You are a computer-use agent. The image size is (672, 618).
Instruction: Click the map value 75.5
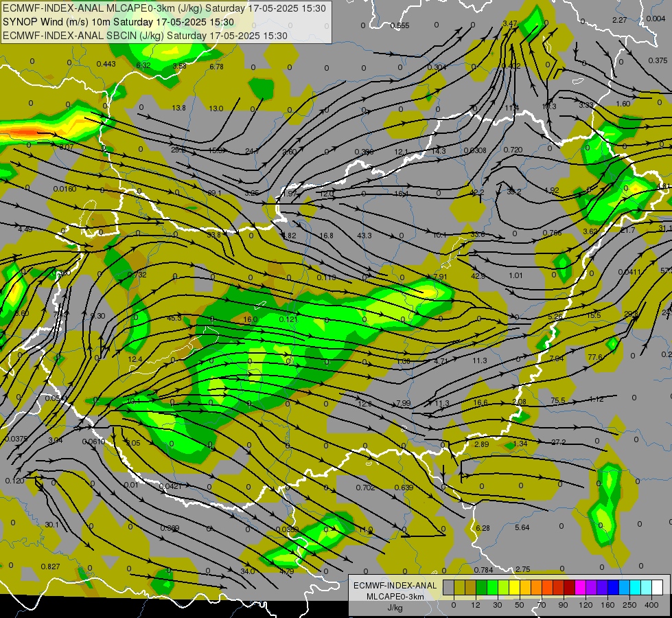point(557,400)
